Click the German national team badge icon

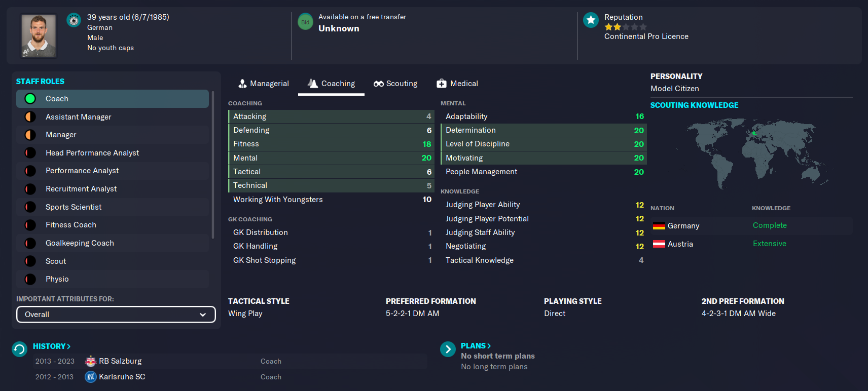click(x=74, y=20)
